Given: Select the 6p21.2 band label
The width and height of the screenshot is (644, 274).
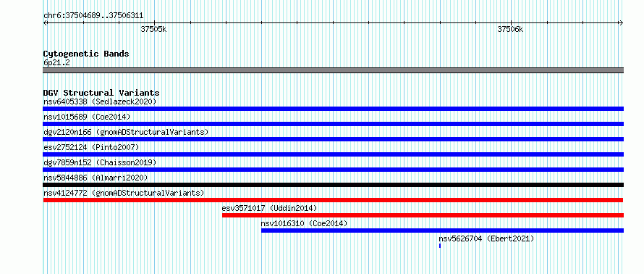Looking at the screenshot, I should pyautogui.click(x=56, y=63).
